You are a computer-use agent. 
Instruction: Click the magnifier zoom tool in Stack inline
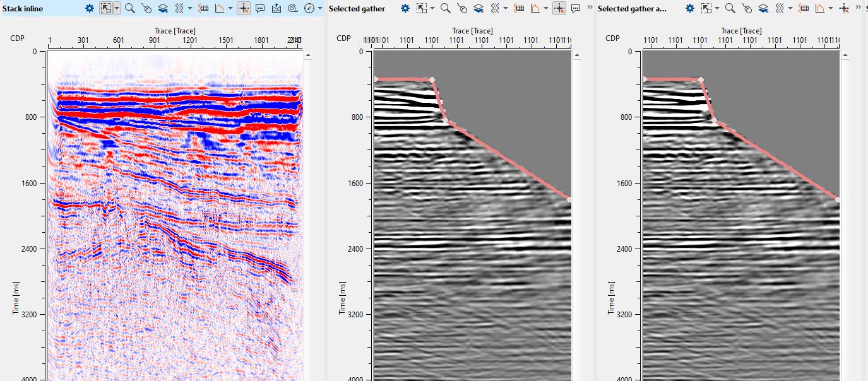[129, 8]
